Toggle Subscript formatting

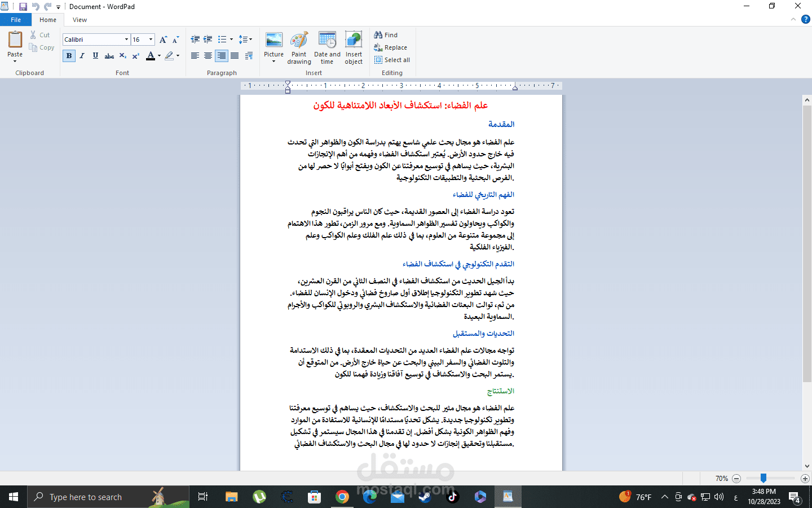pos(123,56)
